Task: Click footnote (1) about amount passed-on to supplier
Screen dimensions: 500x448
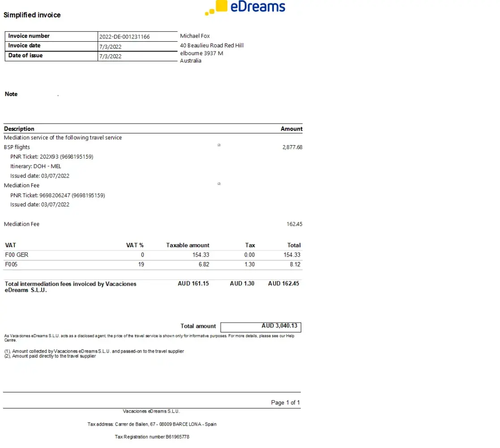Action: 94,351
